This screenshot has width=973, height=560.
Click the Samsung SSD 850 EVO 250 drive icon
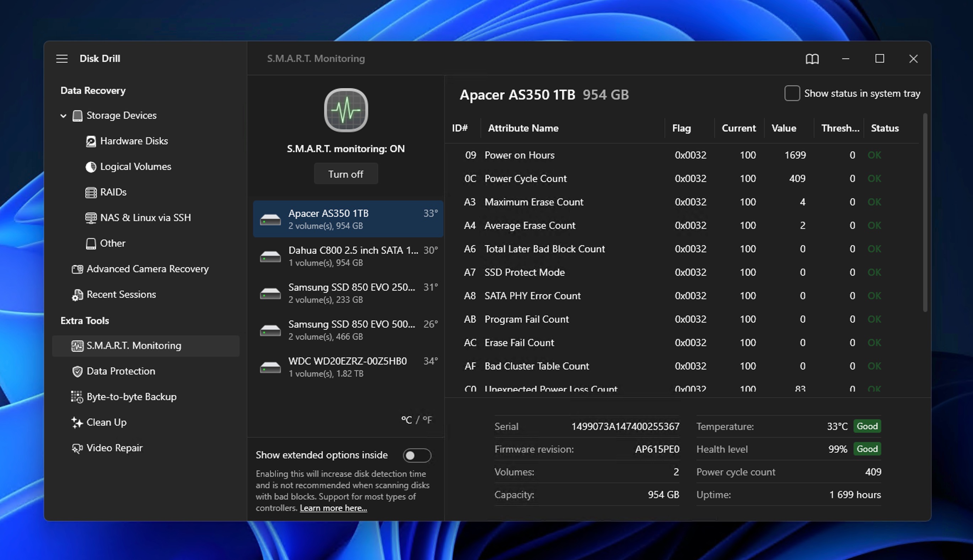[x=270, y=293]
